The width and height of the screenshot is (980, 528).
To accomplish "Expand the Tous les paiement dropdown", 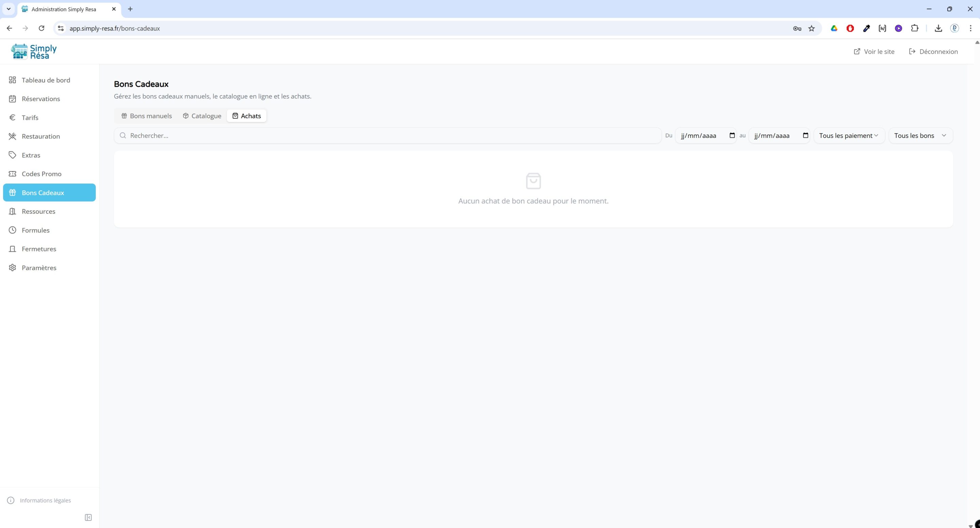I will click(849, 135).
